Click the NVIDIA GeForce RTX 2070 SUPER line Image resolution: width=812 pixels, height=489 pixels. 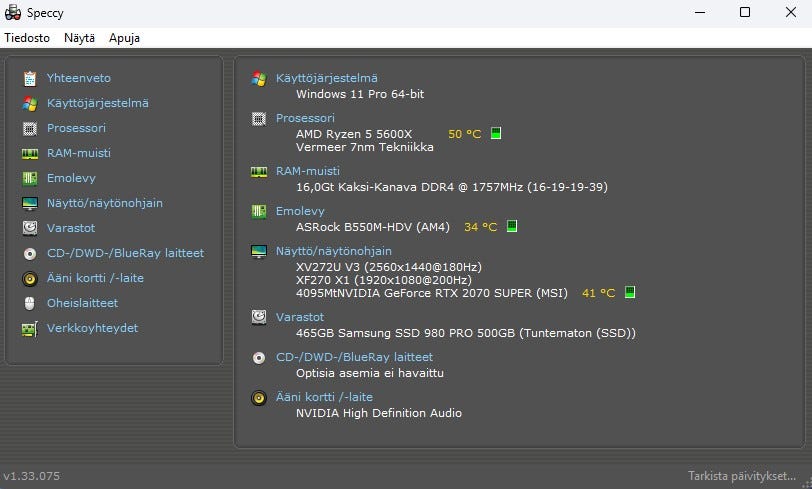tap(431, 293)
